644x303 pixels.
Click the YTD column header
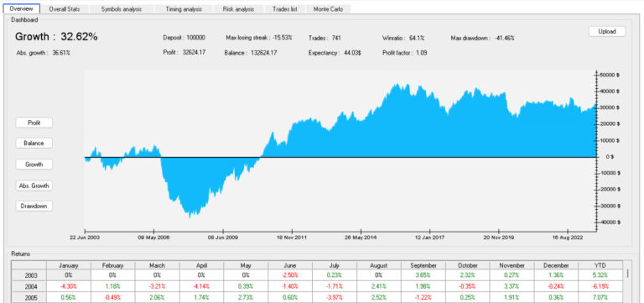[600, 265]
